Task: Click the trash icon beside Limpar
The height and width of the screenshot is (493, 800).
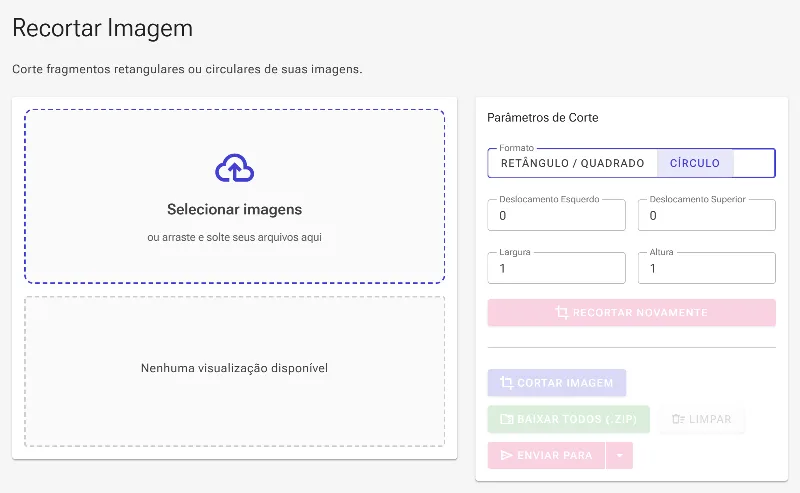Action: click(x=678, y=419)
